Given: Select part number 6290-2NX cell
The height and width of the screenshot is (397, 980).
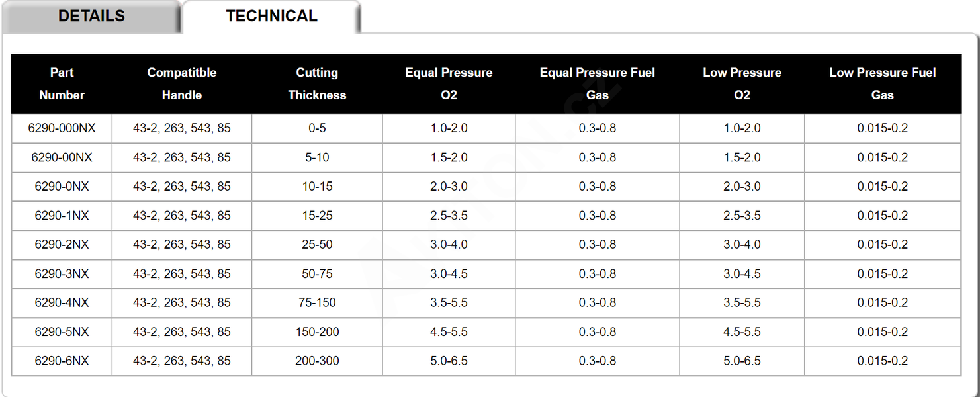Looking at the screenshot, I should click(x=62, y=245).
